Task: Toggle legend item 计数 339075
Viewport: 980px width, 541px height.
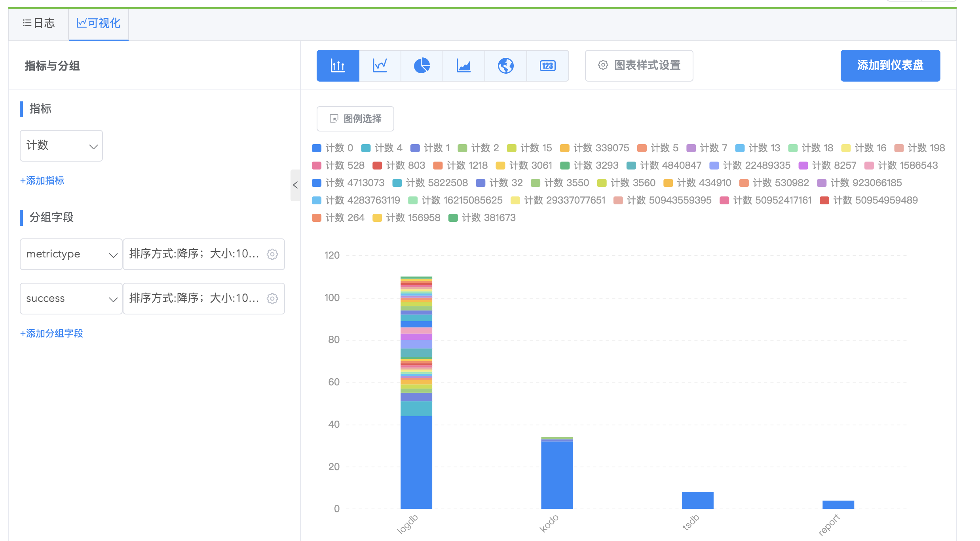Action: [x=594, y=148]
